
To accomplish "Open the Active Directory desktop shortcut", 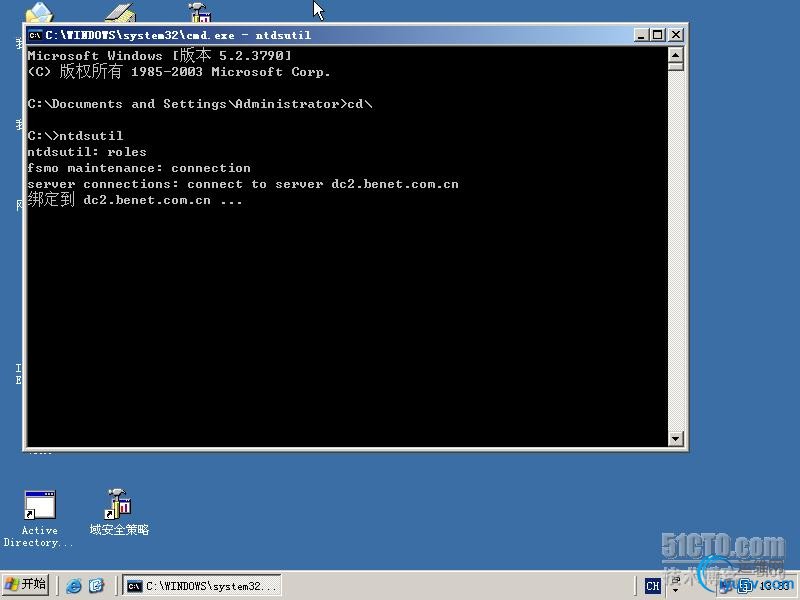I will click(39, 519).
